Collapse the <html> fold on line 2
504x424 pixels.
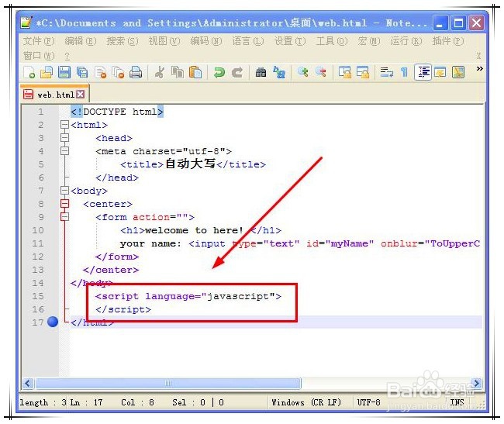coord(64,125)
